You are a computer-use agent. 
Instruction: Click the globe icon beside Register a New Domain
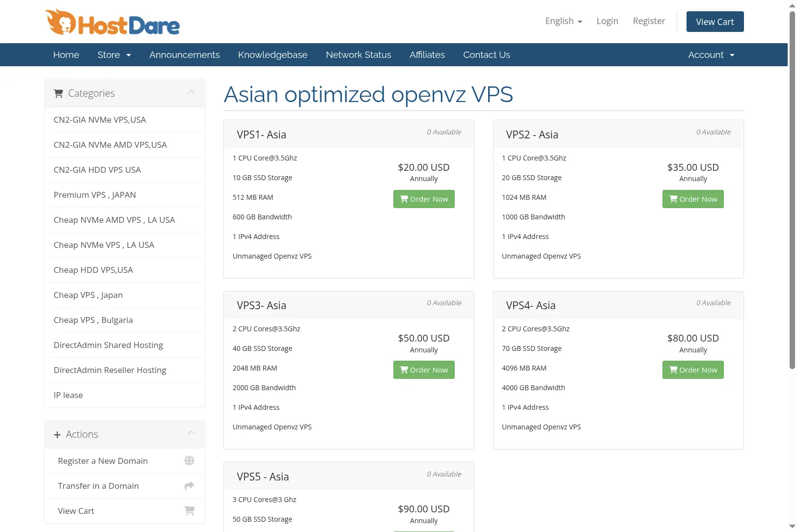189,461
